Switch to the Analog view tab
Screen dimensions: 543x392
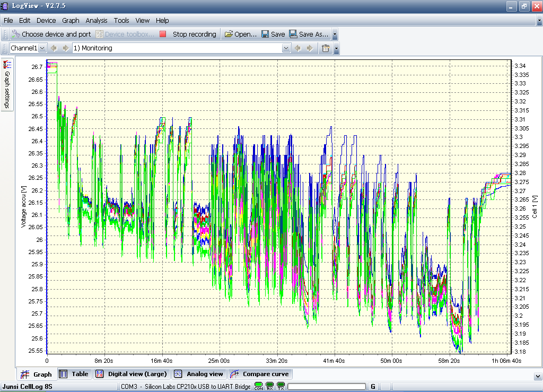[x=199, y=374]
